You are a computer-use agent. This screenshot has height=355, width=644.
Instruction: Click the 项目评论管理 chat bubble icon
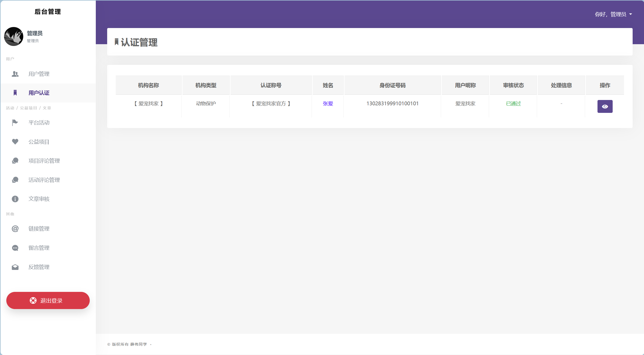15,161
